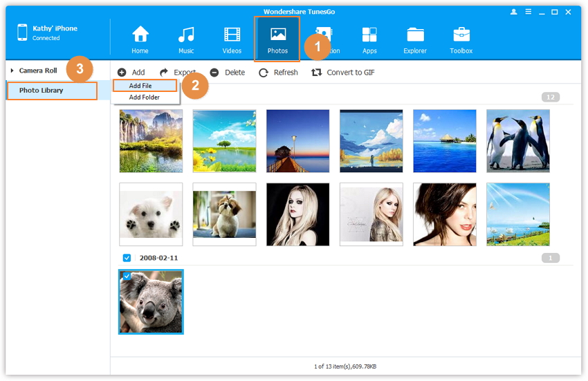The image size is (588, 381).
Task: Open the Videos section icon
Action: [x=232, y=35]
